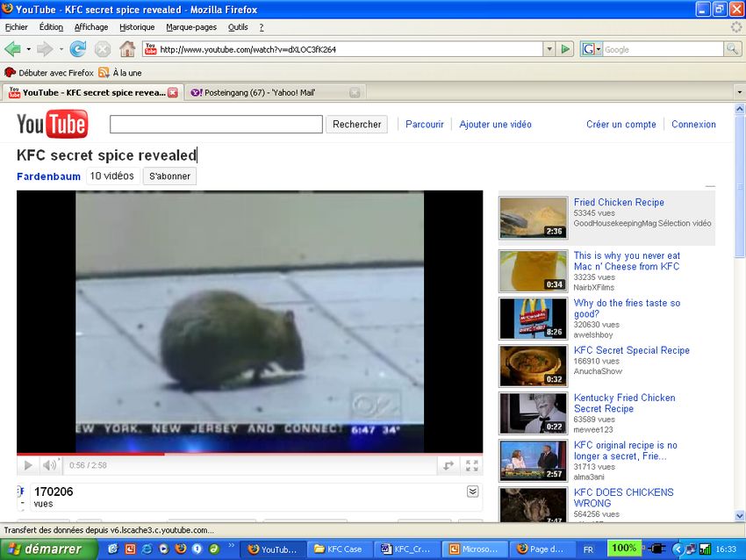Open KFC original recipe is no longer a secret
The image size is (746, 560).
(x=625, y=450)
